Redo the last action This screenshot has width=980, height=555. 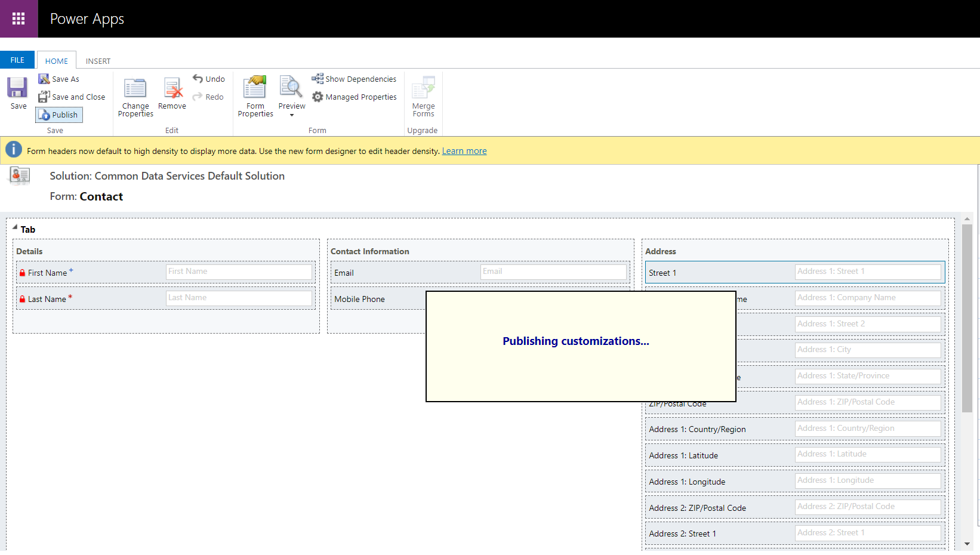[208, 97]
